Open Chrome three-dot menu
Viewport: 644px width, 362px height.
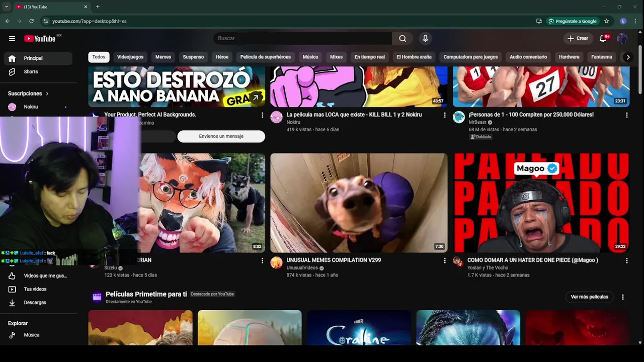point(636,21)
